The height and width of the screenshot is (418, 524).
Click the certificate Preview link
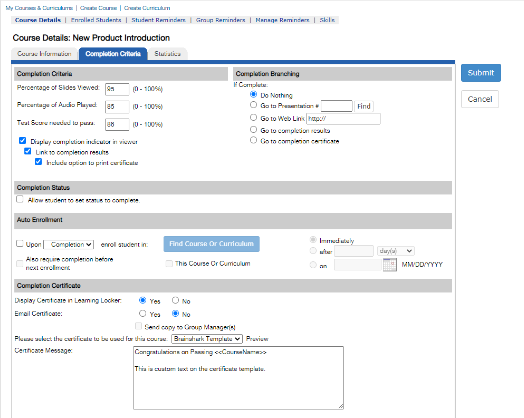pyautogui.click(x=257, y=339)
